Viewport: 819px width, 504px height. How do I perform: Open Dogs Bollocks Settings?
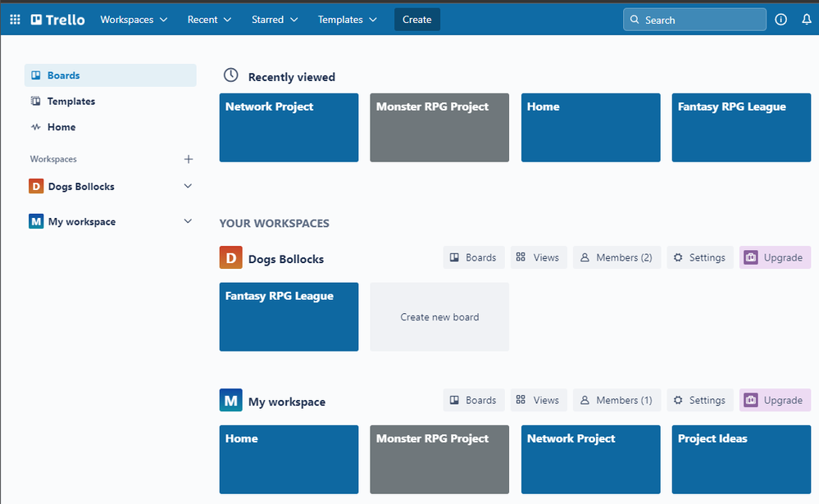tap(700, 257)
